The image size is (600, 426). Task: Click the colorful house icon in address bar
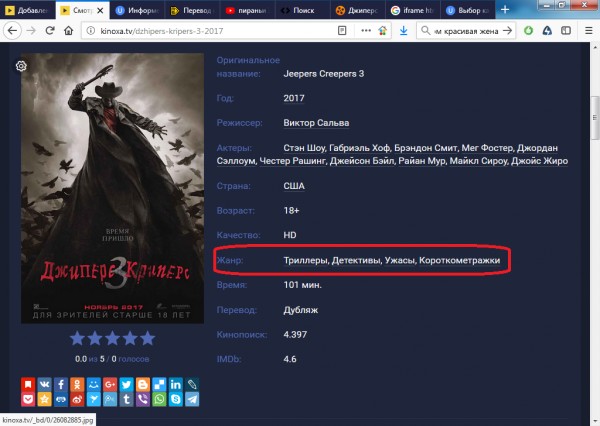click(x=383, y=31)
